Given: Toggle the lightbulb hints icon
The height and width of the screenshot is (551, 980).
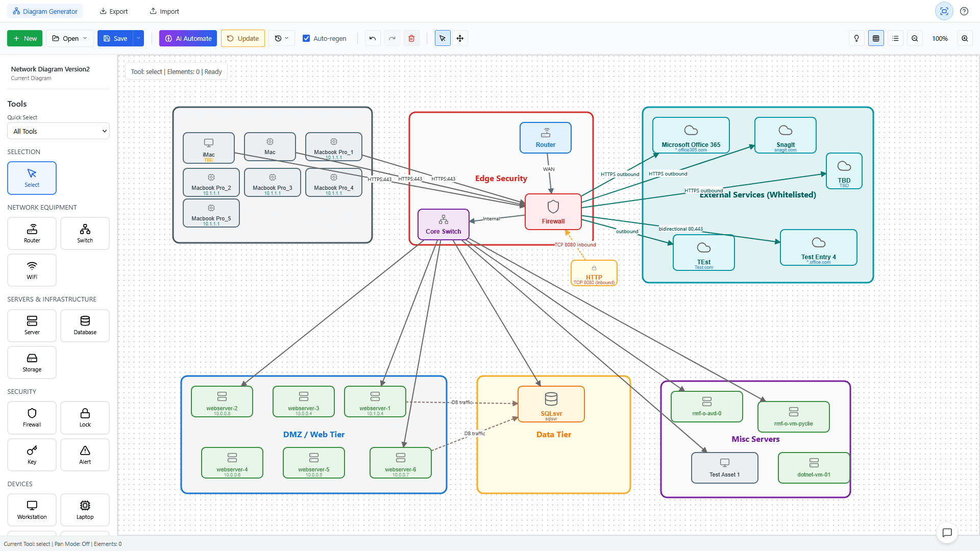Looking at the screenshot, I should 856,38.
